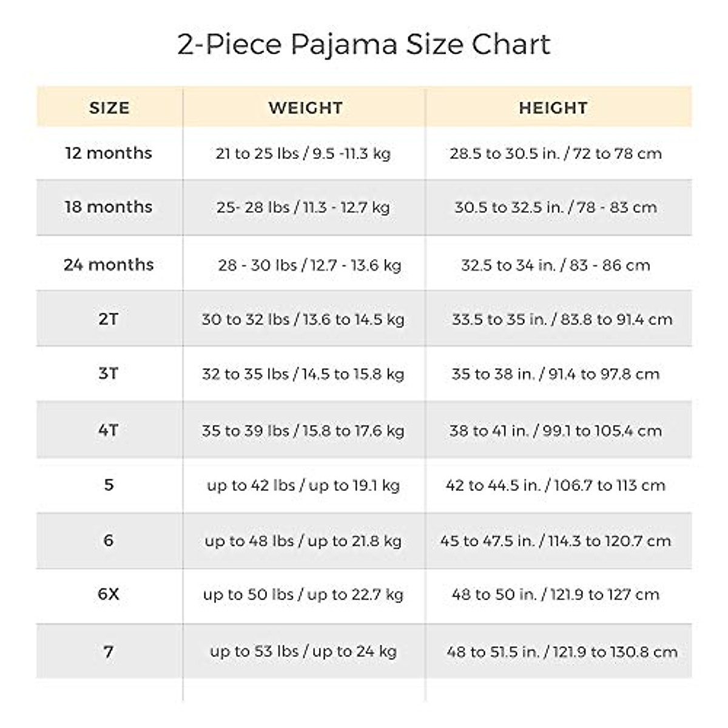This screenshot has height=728, width=728.
Task: Click the 2T size label
Action: [109, 319]
